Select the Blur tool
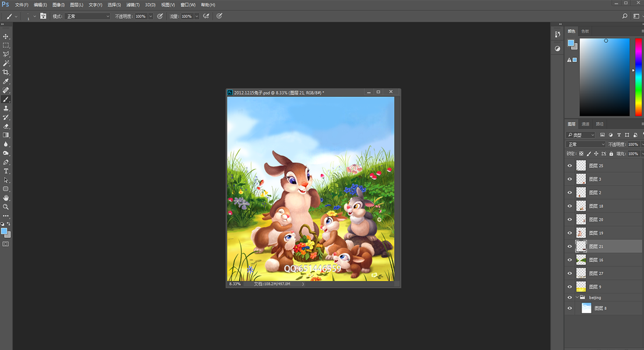This screenshot has width=644, height=350. [x=6, y=144]
